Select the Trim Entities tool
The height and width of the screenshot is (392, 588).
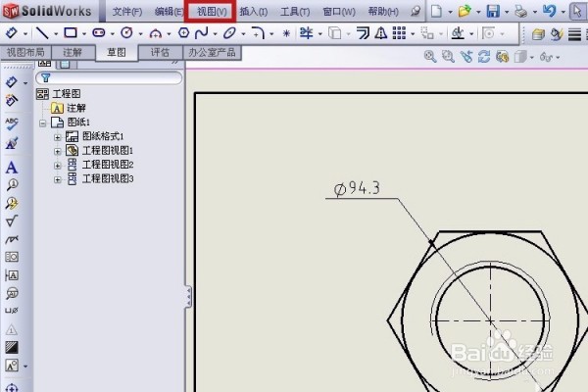pyautogui.click(x=307, y=33)
